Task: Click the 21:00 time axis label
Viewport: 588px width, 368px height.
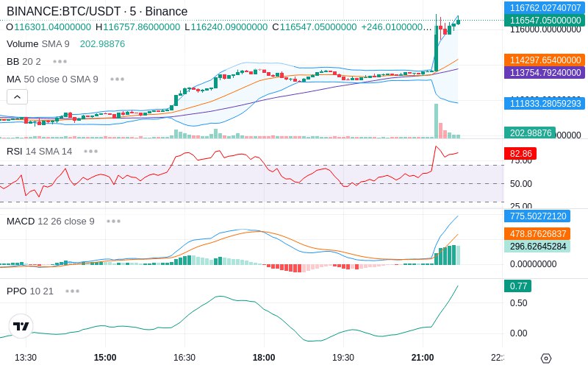Action: click(x=423, y=358)
